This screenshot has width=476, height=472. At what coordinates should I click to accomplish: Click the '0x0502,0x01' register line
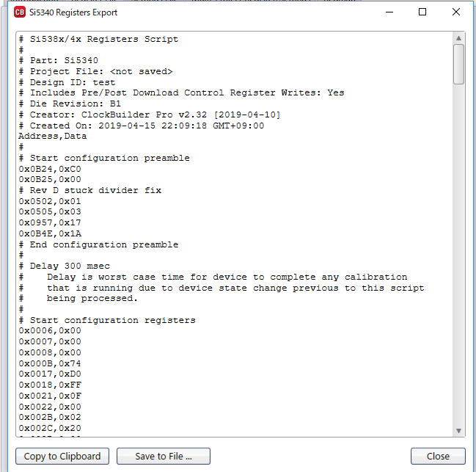pyautogui.click(x=50, y=201)
